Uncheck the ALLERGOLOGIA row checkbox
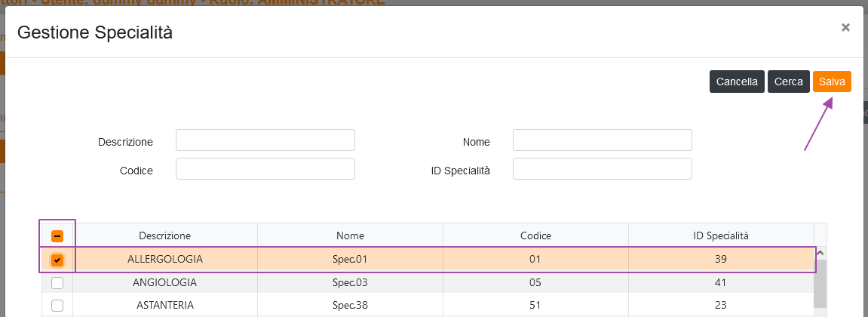 pos(57,260)
